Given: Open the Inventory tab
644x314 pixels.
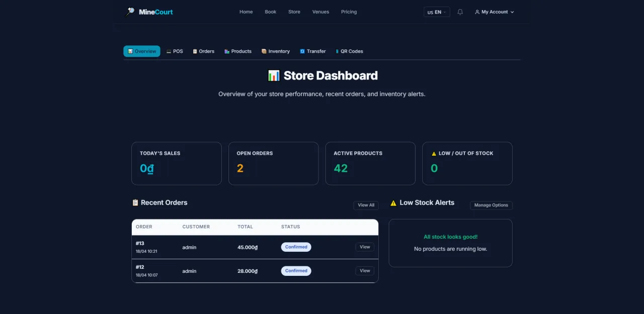Looking at the screenshot, I should point(276,51).
